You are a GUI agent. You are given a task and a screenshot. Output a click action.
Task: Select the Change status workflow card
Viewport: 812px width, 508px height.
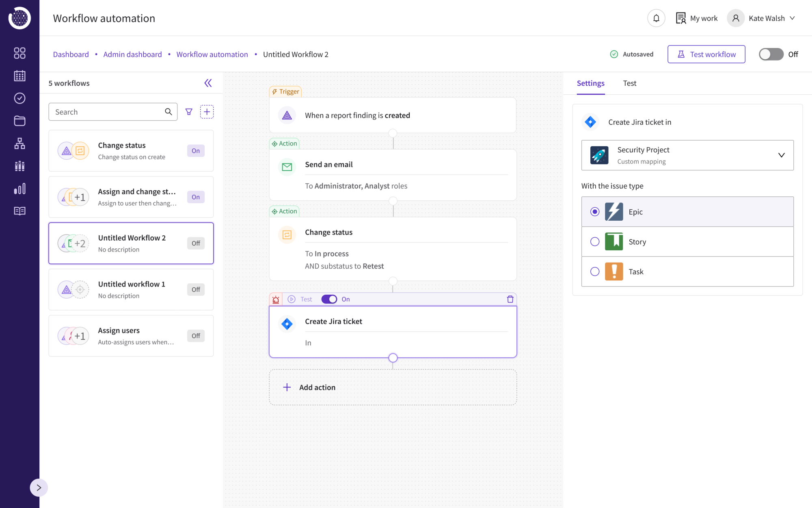click(131, 151)
